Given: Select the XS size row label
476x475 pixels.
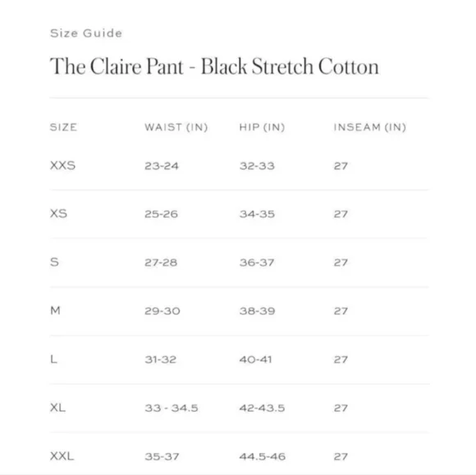Looking at the screenshot, I should [58, 213].
